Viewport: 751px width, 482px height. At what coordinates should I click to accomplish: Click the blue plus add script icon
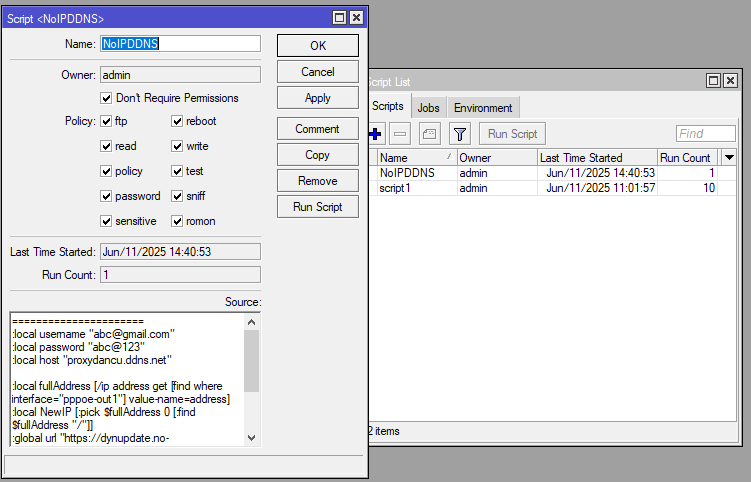pyautogui.click(x=375, y=133)
